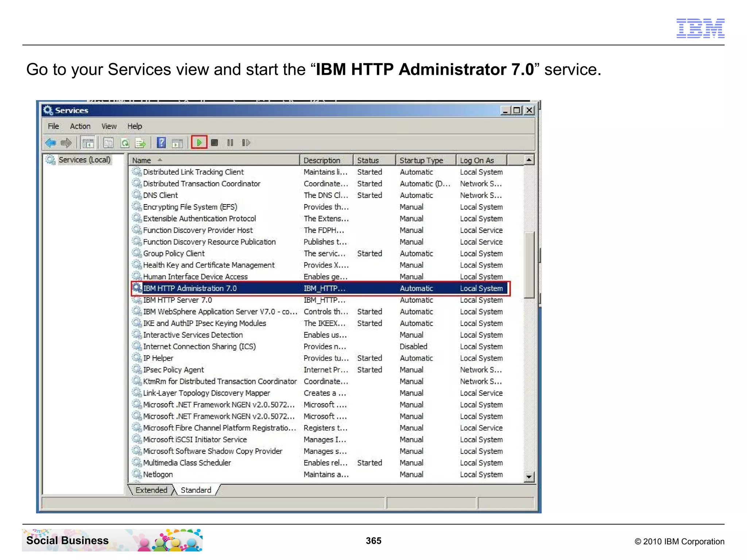
Task: Select Microsoft iSCSI Initiator Service
Action: click(x=319, y=439)
